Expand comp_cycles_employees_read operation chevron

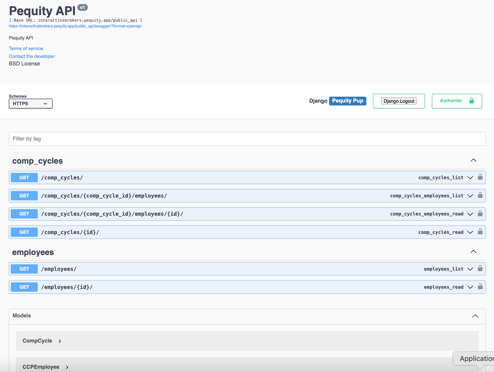pos(470,214)
